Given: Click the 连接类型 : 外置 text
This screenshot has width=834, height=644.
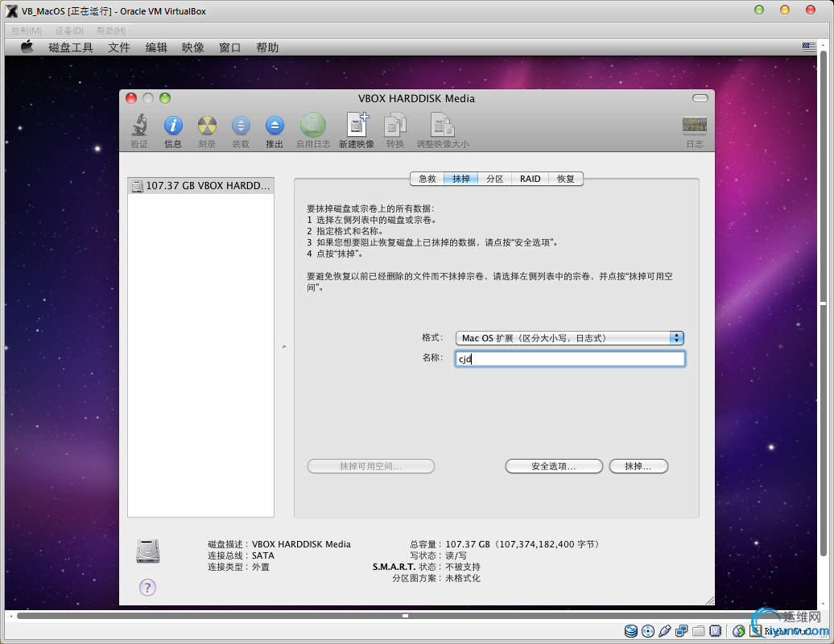Looking at the screenshot, I should pos(238,567).
